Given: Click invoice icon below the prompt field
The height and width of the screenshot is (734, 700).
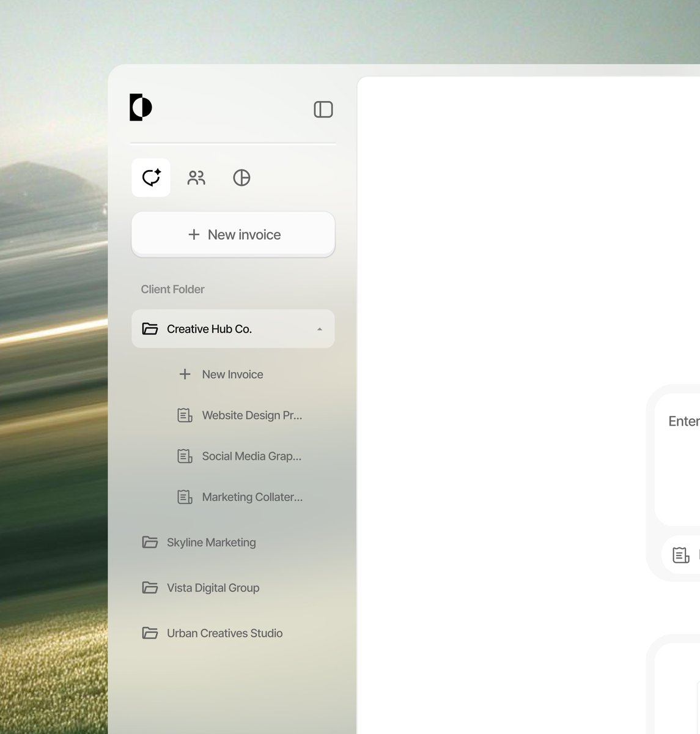Looking at the screenshot, I should 681,555.
